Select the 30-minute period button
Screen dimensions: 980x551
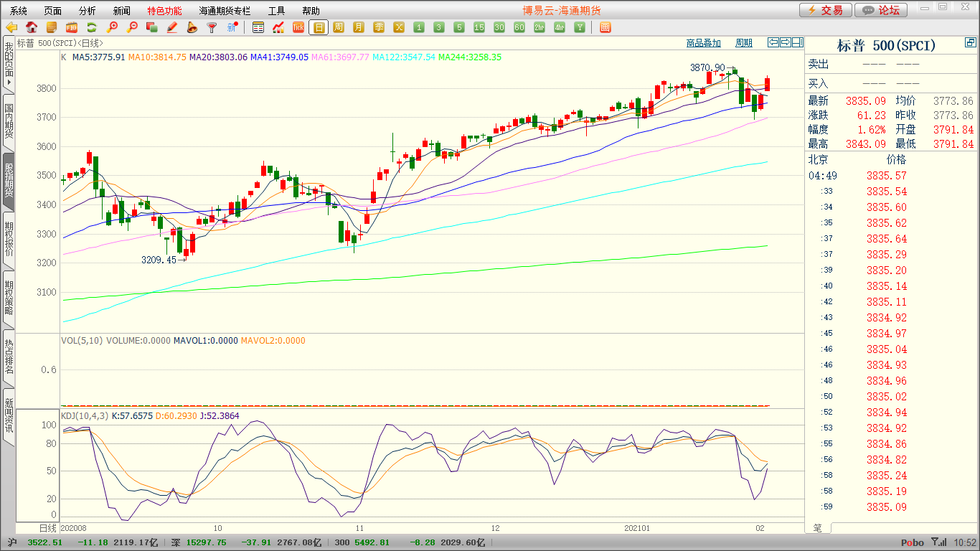[499, 27]
